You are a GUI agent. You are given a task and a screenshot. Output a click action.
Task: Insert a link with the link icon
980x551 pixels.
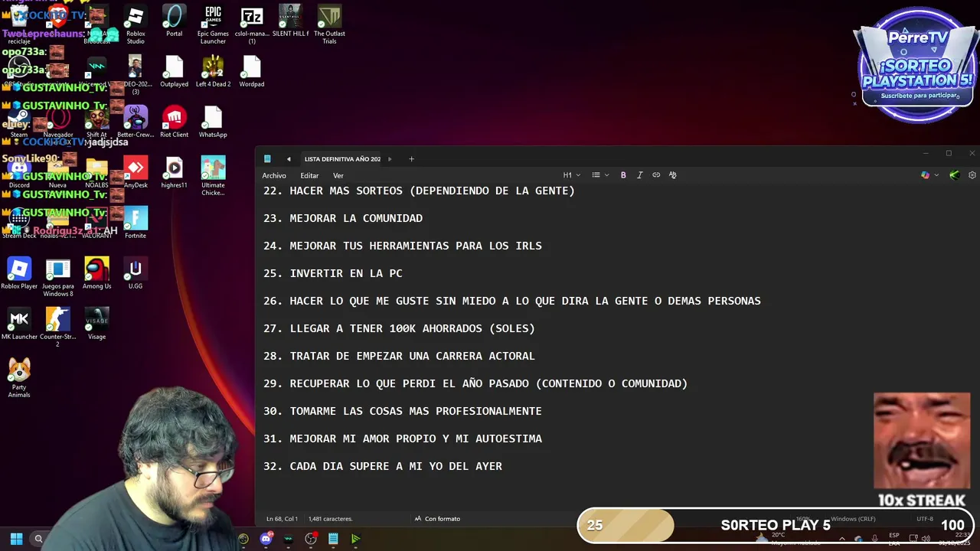click(656, 175)
